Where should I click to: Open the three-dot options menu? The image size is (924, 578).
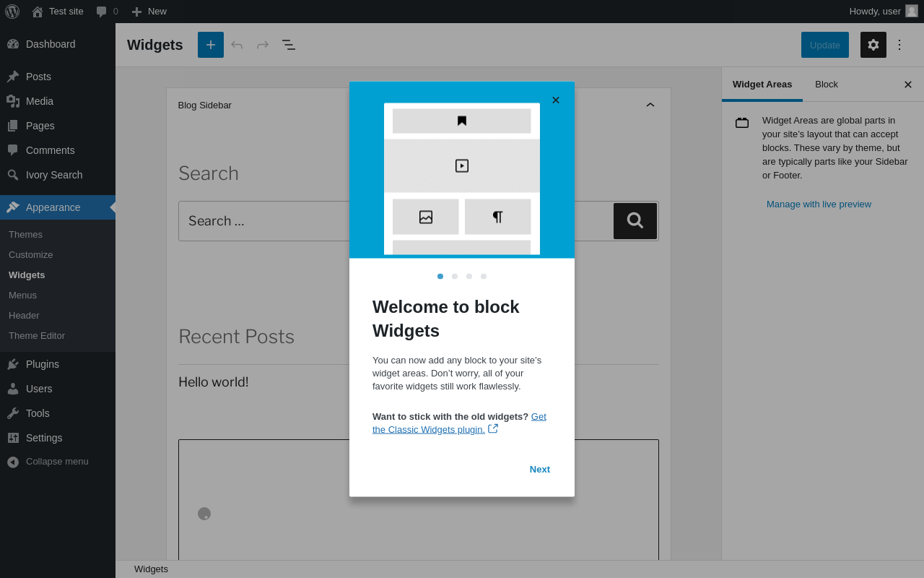pyautogui.click(x=899, y=45)
